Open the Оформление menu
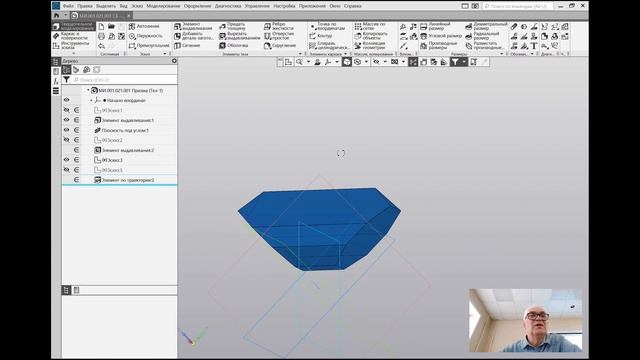640x360 pixels. (198, 6)
